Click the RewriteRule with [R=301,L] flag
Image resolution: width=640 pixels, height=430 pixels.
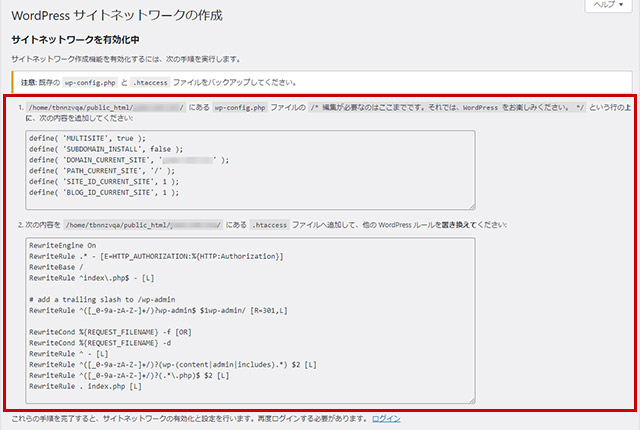pyautogui.click(x=158, y=310)
